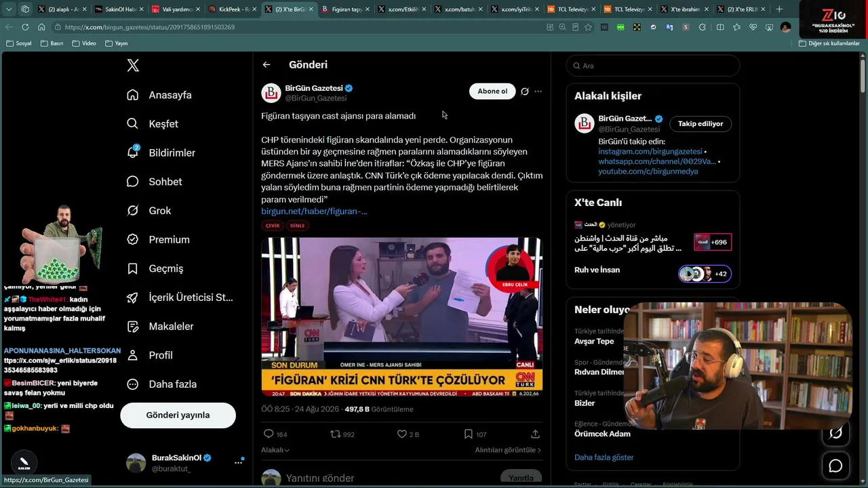This screenshot has height=488, width=868.
Task: Open the new tab plus button
Action: coord(778,9)
